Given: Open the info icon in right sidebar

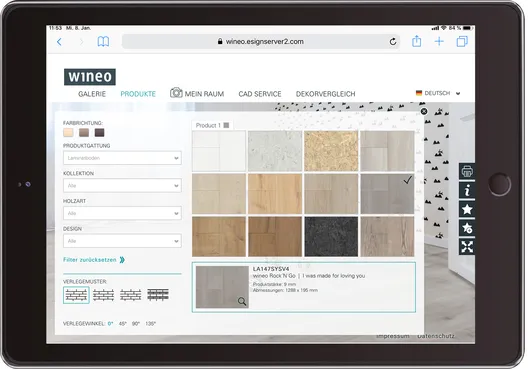Looking at the screenshot, I should [467, 191].
